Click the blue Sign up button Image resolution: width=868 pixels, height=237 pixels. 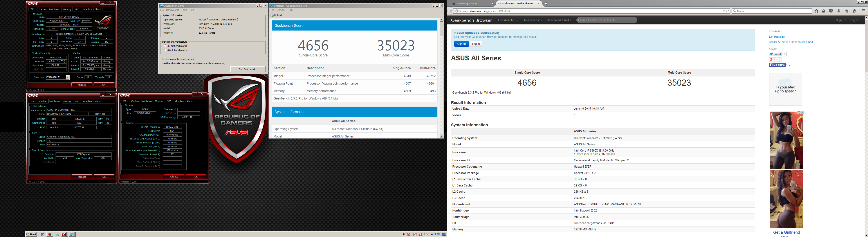click(x=461, y=44)
